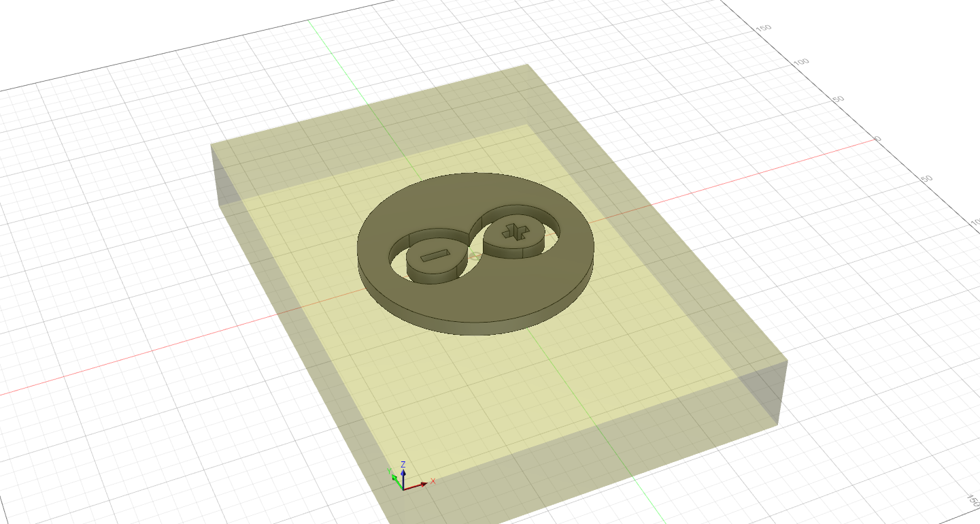Viewport: 980px width, 524px height.
Task: Select the red X axis arrow
Action: pos(424,484)
